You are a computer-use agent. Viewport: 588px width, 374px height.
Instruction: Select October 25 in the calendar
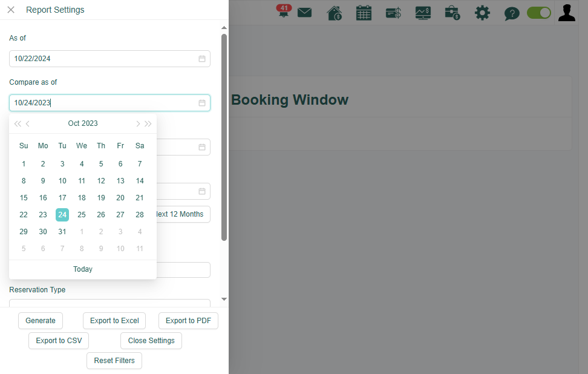click(82, 215)
